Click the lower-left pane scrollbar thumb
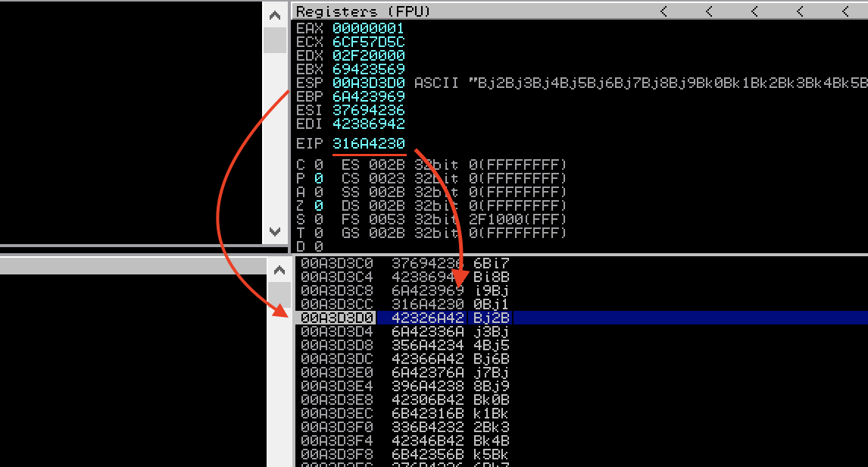 click(279, 294)
